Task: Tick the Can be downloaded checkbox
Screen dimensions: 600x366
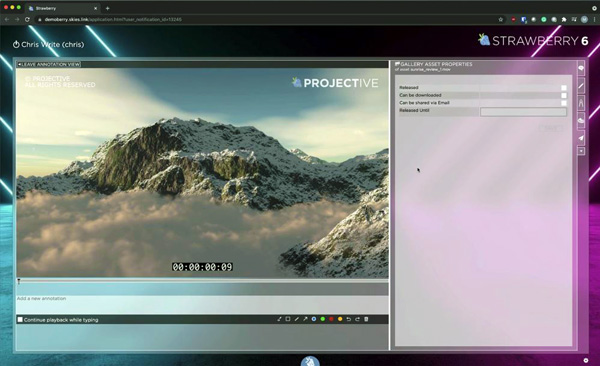Action: coord(564,95)
